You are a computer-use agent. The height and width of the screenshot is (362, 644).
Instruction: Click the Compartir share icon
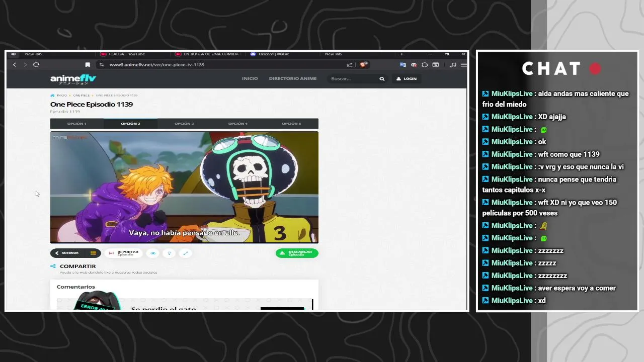point(53,266)
